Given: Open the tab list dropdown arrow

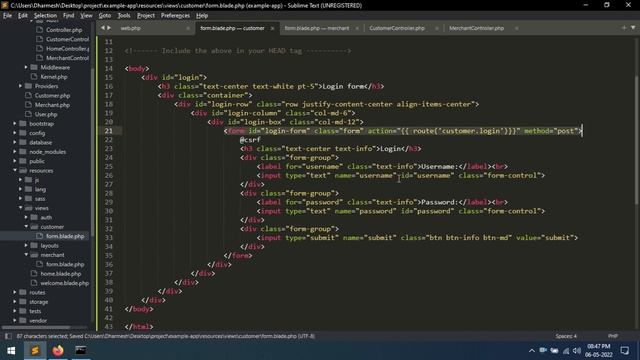Looking at the screenshot, I should pos(633,28).
